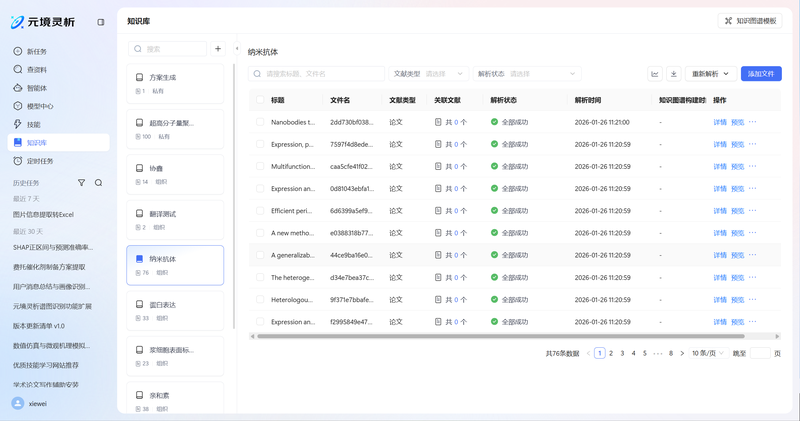Select the 翻译测试 knowledge base card
800x421 pixels.
tap(175, 220)
